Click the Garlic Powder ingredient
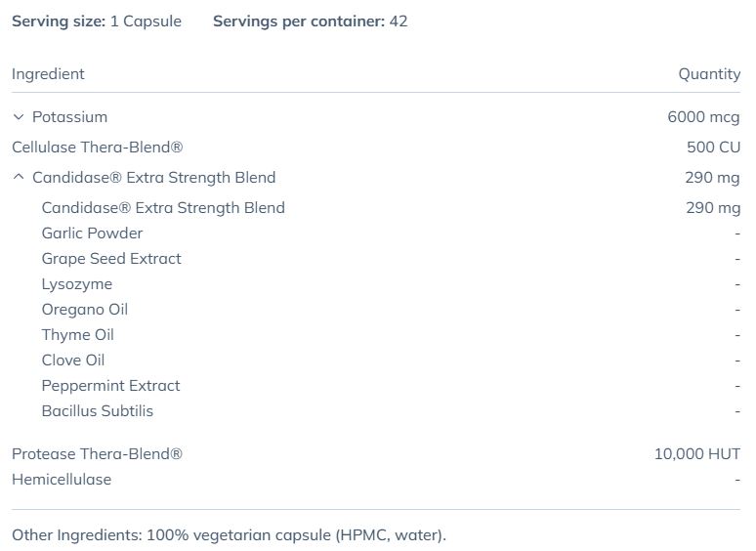 92,233
